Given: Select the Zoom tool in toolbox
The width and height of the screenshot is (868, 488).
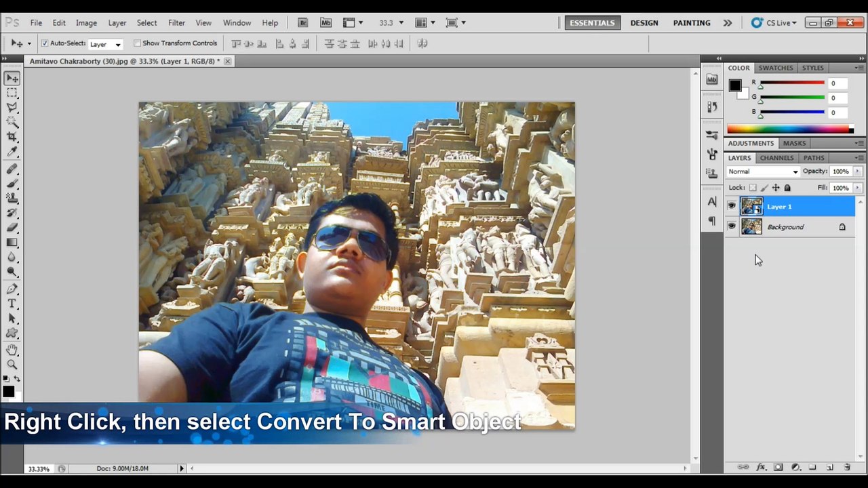Looking at the screenshot, I should (12, 365).
